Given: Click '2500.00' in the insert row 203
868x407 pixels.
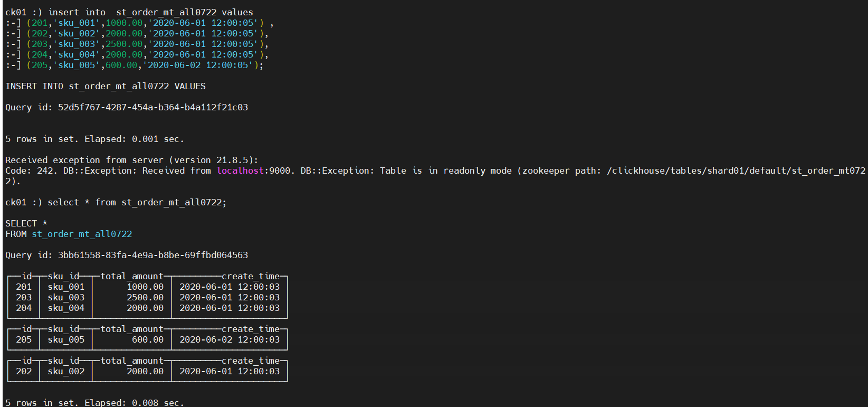Looking at the screenshot, I should (x=124, y=44).
